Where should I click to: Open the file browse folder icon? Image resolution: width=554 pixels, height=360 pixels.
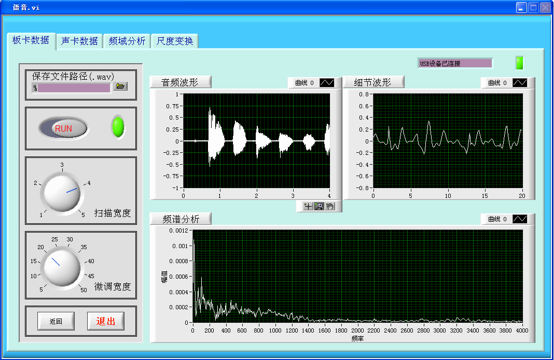pos(120,86)
